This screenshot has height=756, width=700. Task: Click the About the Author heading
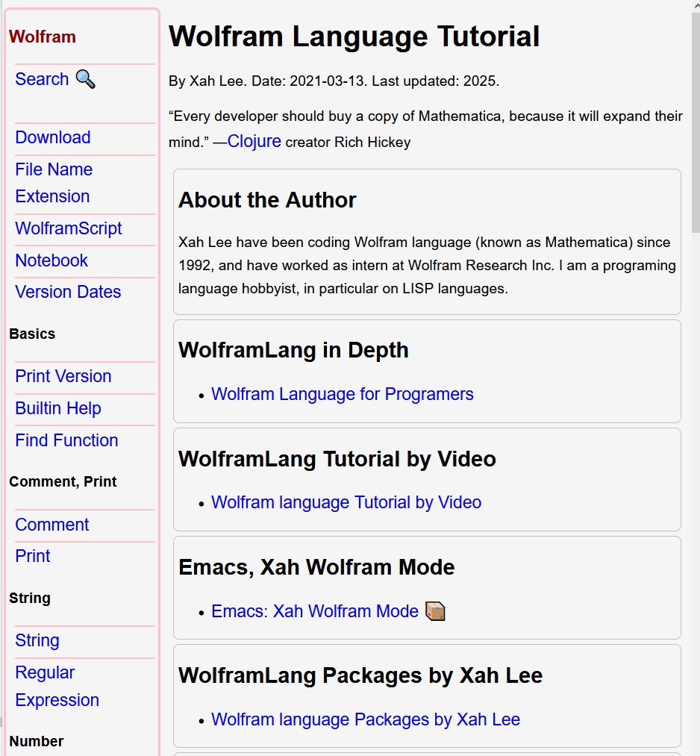[267, 200]
